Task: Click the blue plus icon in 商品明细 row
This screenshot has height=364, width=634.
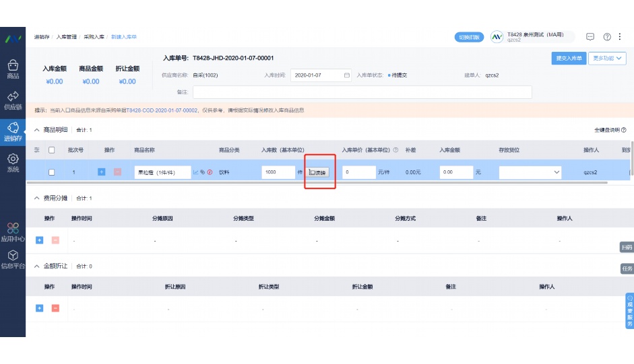Action: coord(102,172)
